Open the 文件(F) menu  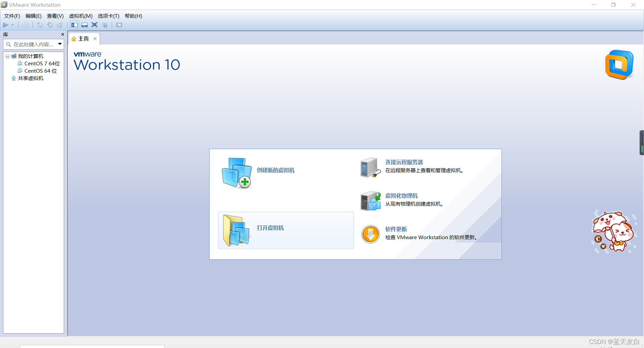coord(12,16)
